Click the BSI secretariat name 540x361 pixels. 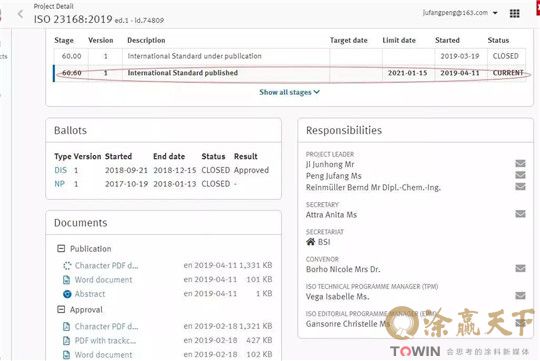(324, 242)
